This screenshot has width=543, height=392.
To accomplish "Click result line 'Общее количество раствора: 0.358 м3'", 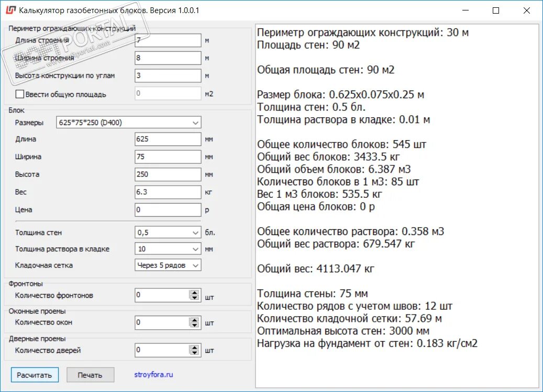I will 350,231.
